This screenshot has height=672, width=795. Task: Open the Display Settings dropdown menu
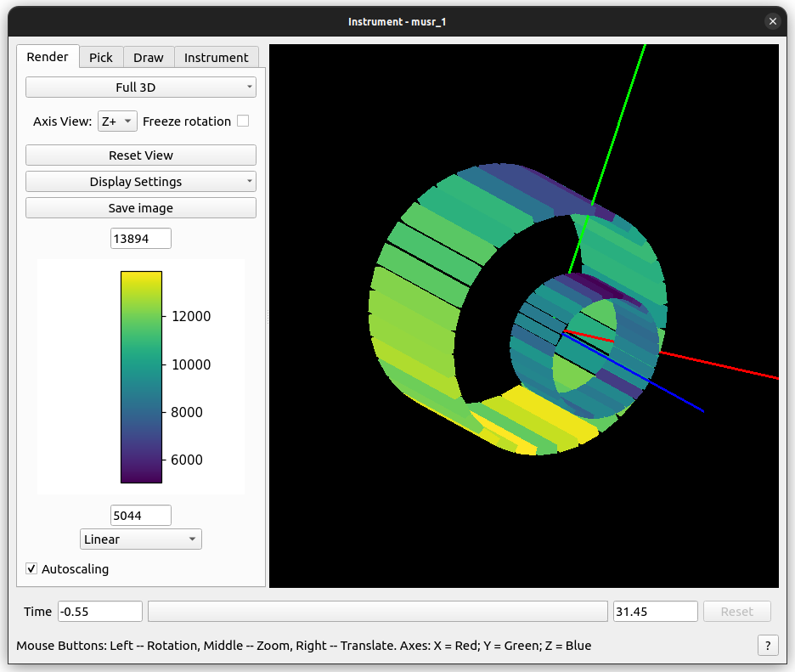pos(141,182)
